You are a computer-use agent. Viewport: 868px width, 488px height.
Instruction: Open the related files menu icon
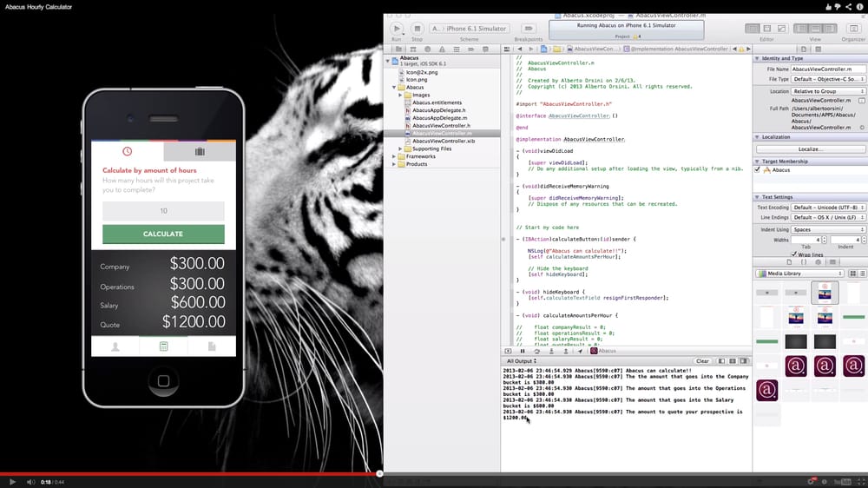507,49
